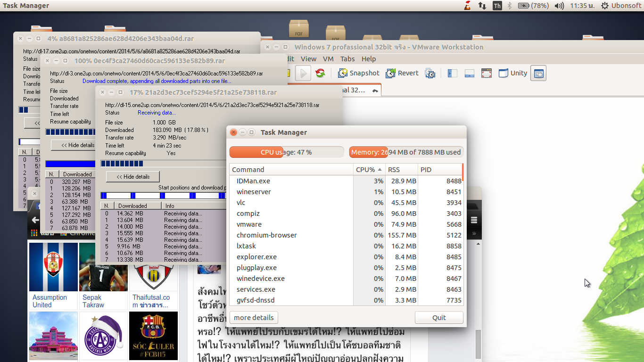Click the Assumption United logo thumbnail
This screenshot has height=362, width=644.
click(x=53, y=267)
